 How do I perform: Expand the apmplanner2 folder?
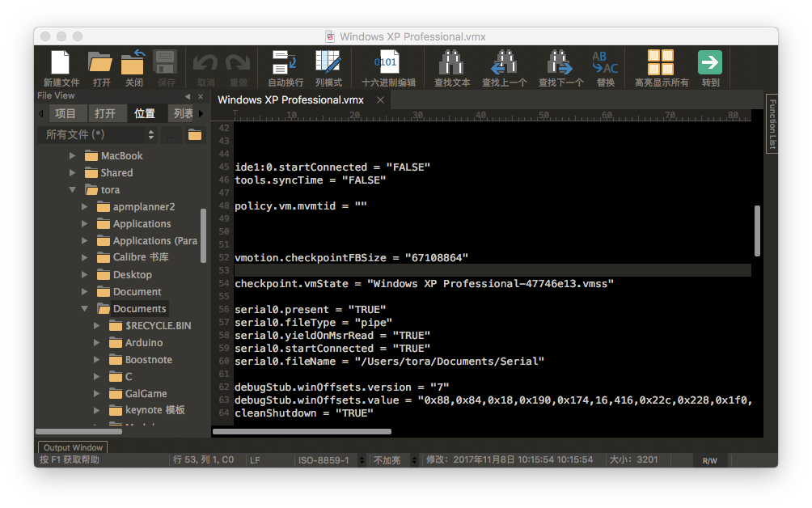[84, 207]
